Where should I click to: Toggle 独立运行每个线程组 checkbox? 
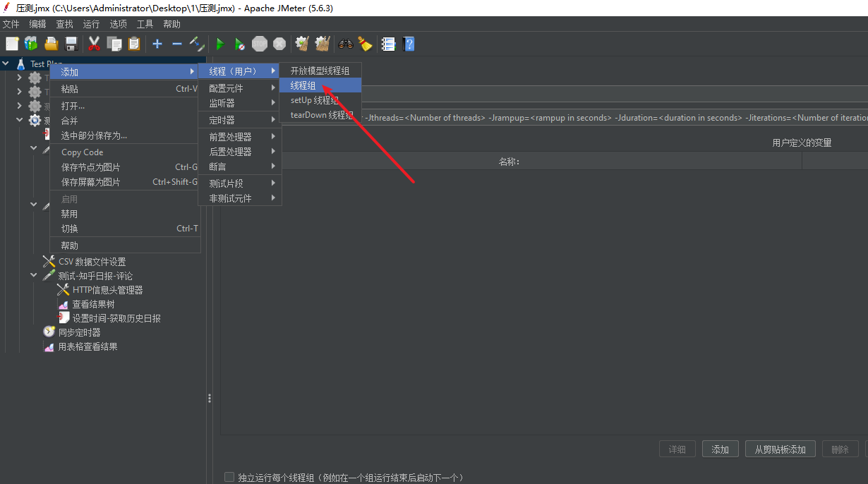(229, 477)
